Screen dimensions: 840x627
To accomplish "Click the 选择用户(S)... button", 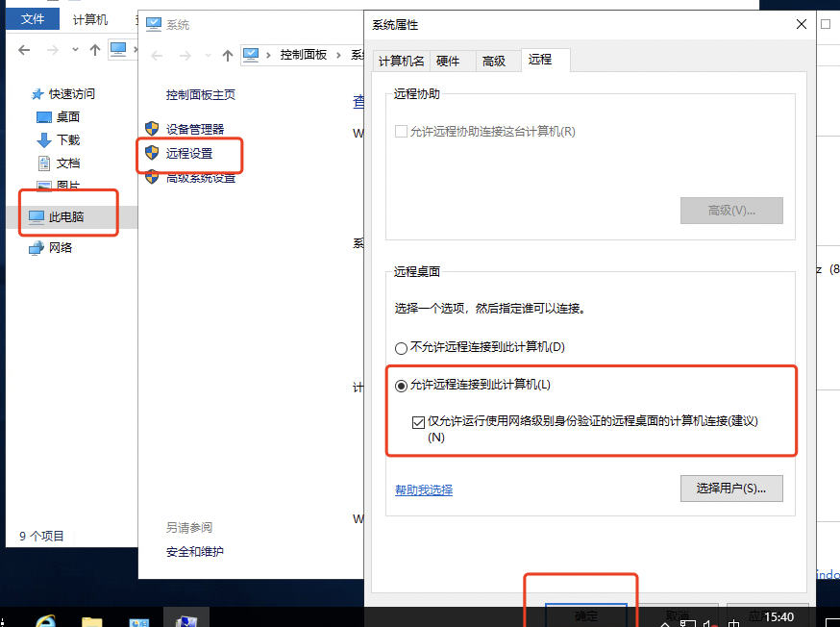I will (730, 489).
